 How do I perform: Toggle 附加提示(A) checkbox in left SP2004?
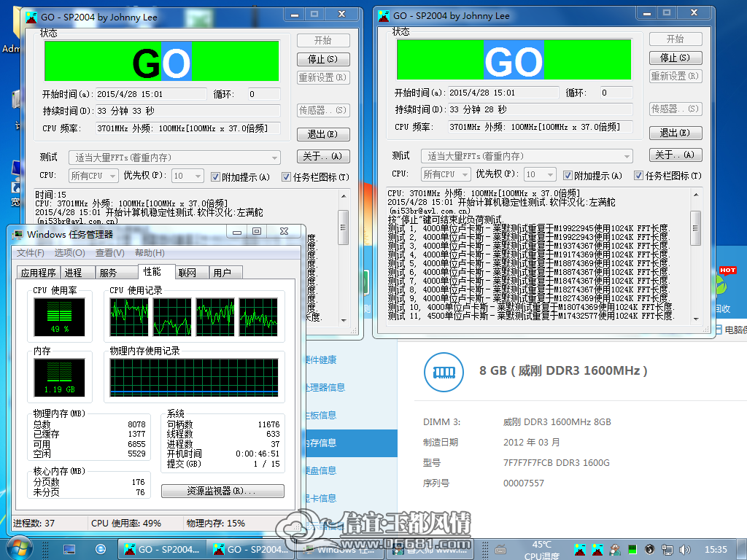click(x=215, y=177)
